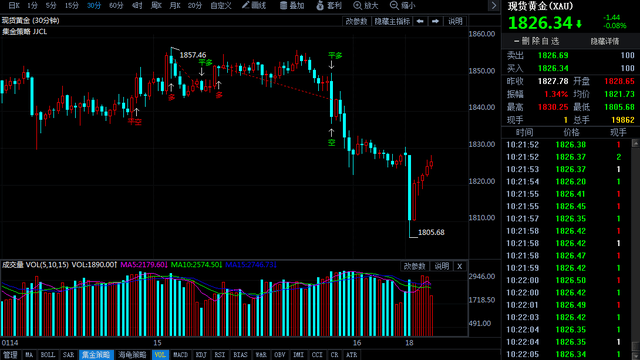Open the 管理 indicator management menu
640x360 pixels.
[10, 355]
